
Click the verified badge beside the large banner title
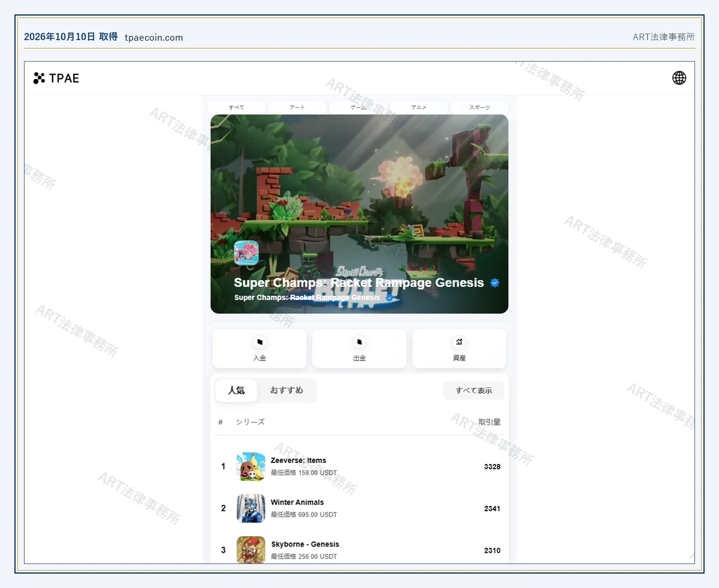point(495,283)
